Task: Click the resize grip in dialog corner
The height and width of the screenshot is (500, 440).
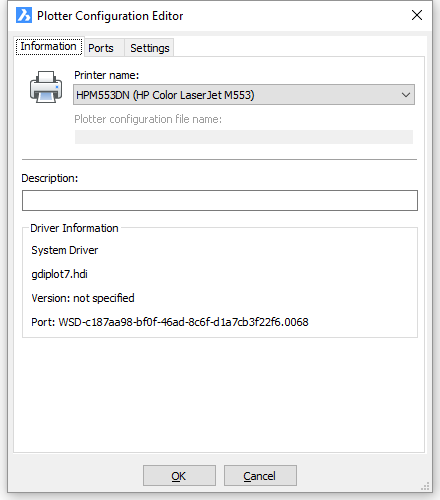Action: pos(425,486)
